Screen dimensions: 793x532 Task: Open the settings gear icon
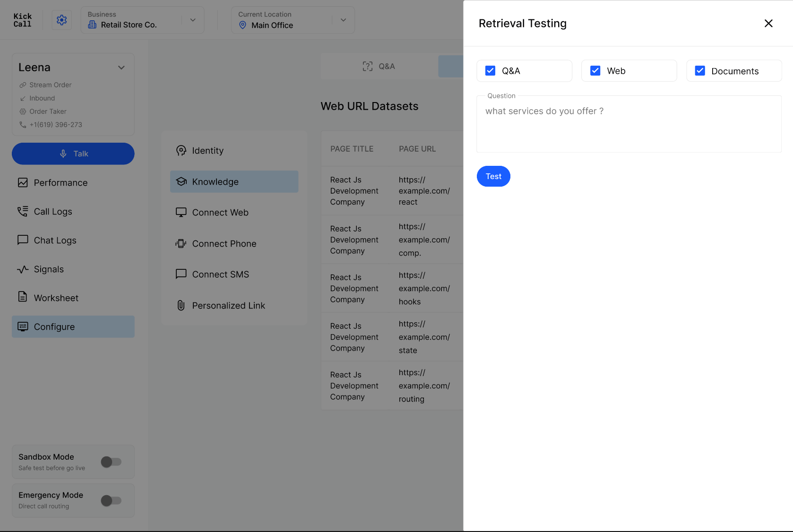[61, 20]
